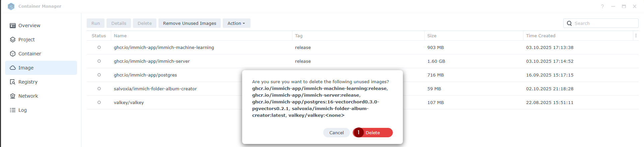Click status circle for valkey/valkey image
Viewport: 644px width, 147px height.
point(99,102)
